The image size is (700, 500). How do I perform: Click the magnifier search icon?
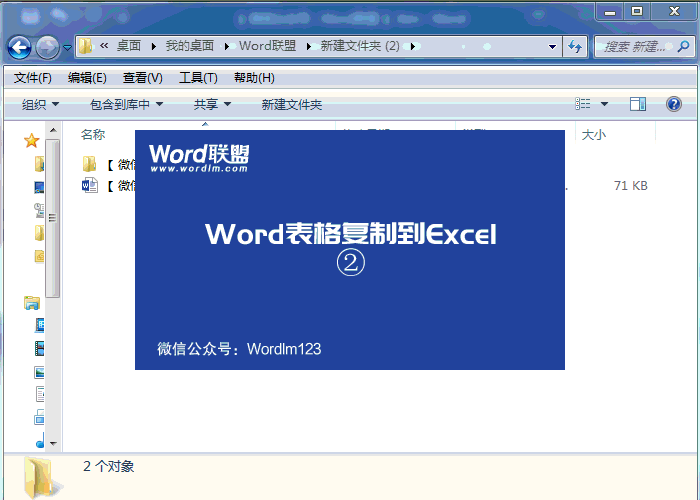pyautogui.click(x=683, y=46)
